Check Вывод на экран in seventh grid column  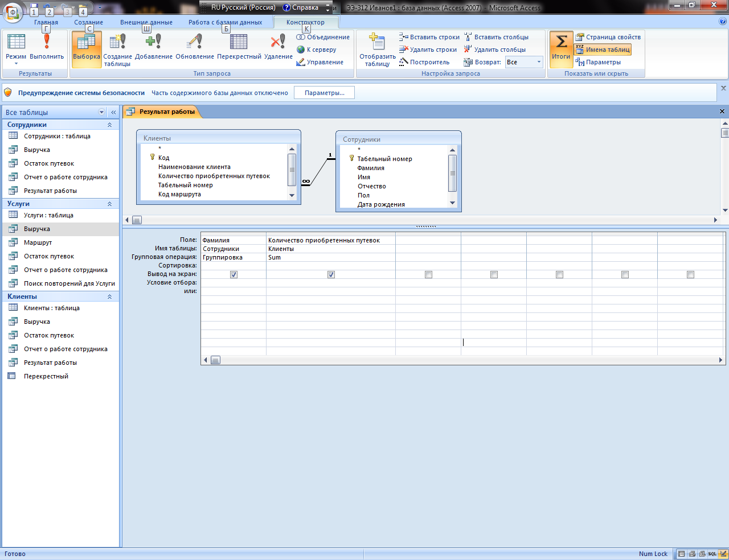[690, 274]
